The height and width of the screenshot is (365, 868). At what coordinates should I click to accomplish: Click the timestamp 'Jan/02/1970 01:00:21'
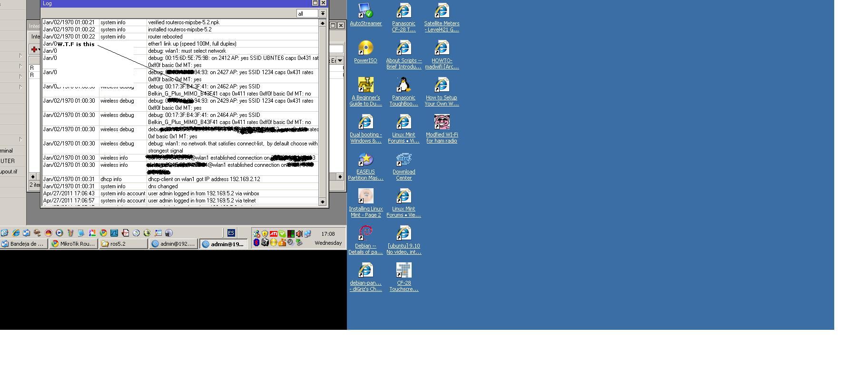tap(69, 22)
